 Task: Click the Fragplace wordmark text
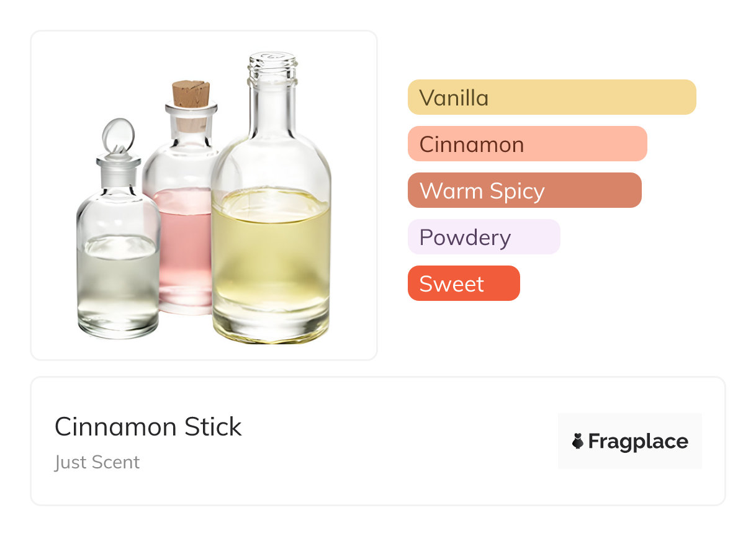(638, 441)
